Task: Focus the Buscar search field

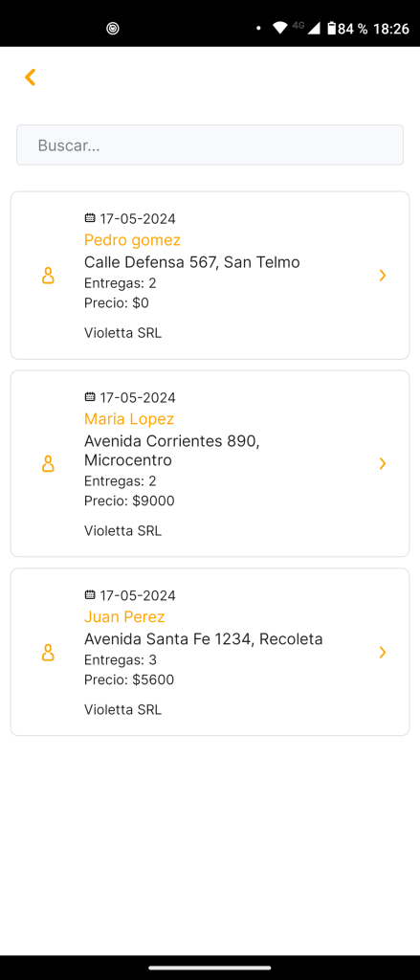Action: (210, 145)
